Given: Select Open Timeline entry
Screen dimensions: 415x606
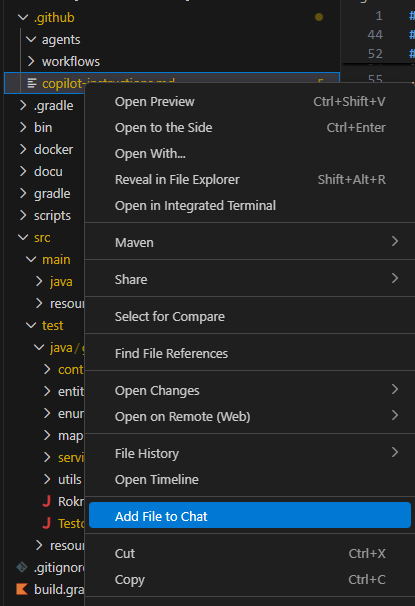Looking at the screenshot, I should point(250,479).
